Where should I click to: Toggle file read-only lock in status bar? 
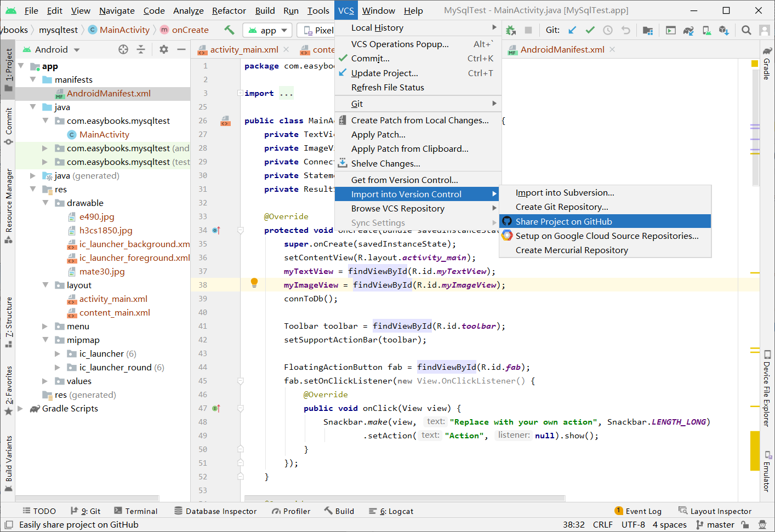click(745, 524)
